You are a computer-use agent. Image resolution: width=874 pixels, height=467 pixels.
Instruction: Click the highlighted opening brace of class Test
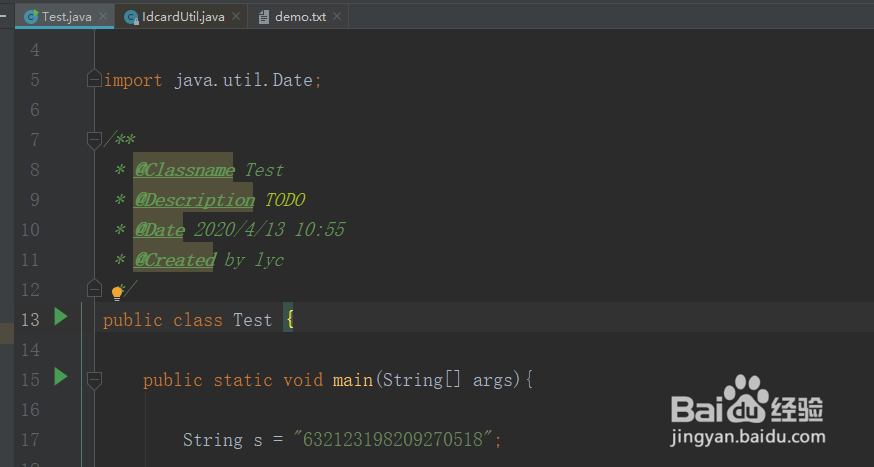pos(289,320)
